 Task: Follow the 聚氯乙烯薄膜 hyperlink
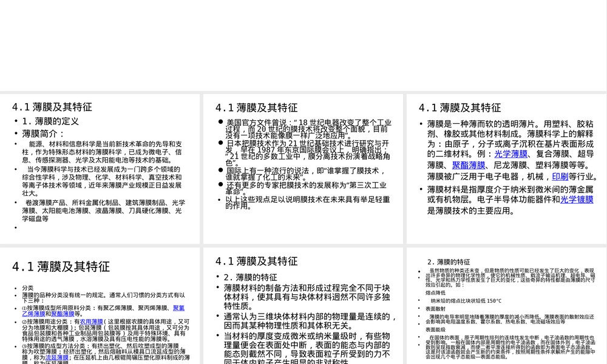click(178, 308)
